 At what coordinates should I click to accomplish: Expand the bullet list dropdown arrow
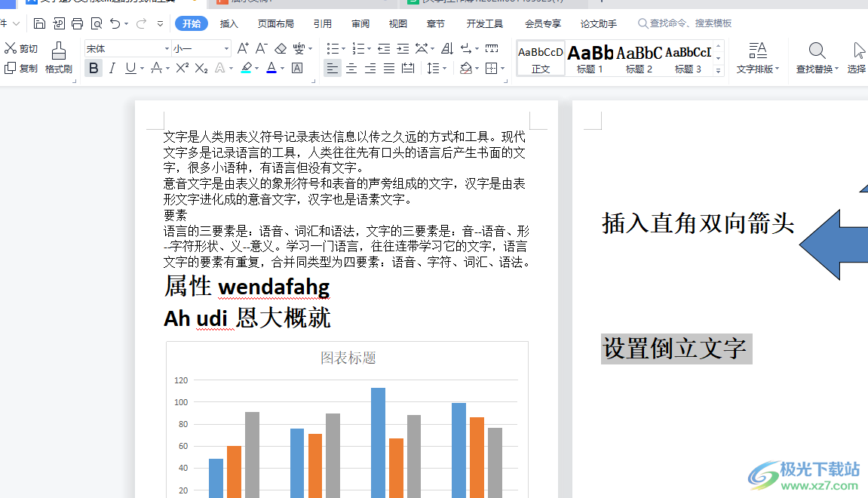343,49
